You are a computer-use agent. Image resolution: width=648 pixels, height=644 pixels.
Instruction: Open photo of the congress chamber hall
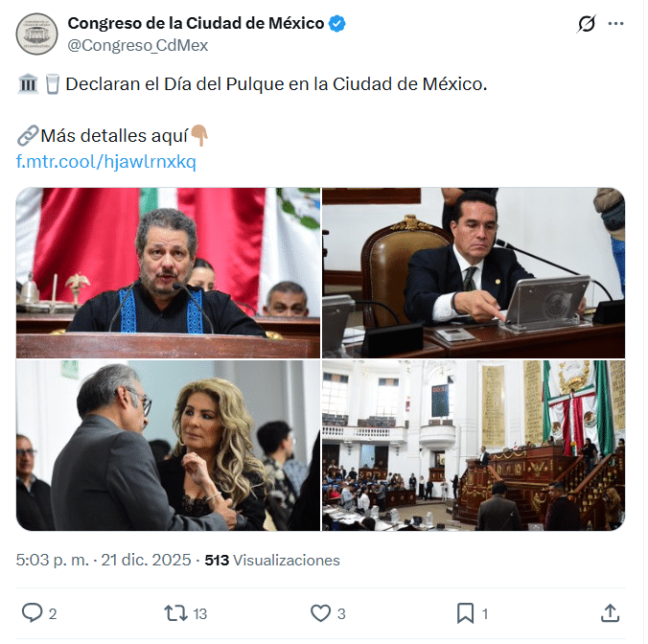[x=474, y=446]
